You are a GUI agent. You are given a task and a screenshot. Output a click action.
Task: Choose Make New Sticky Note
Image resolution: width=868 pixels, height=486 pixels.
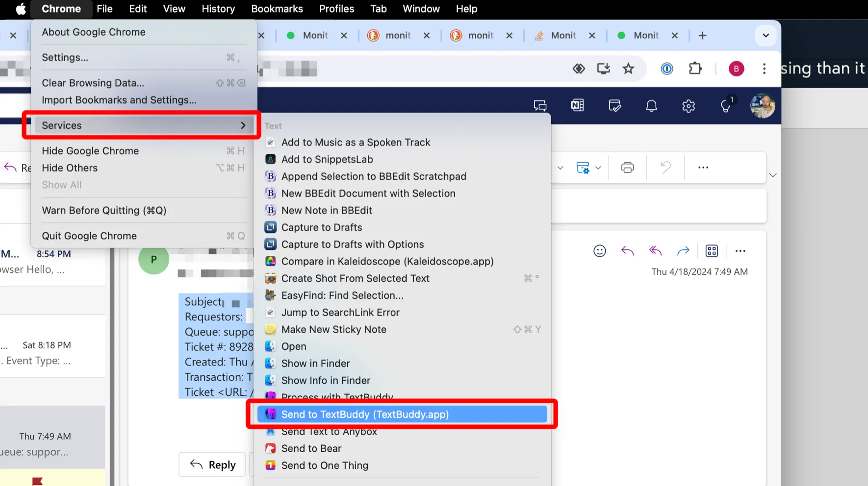pyautogui.click(x=333, y=329)
